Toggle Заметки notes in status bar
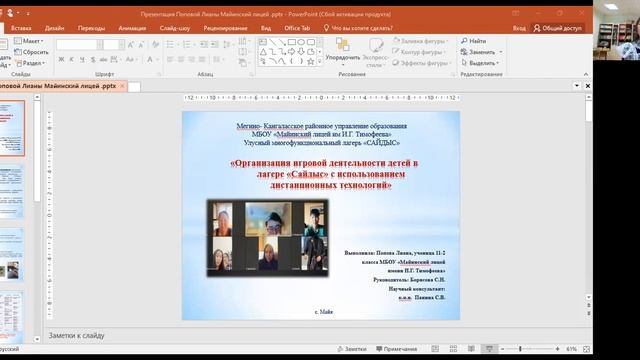 tap(352, 349)
